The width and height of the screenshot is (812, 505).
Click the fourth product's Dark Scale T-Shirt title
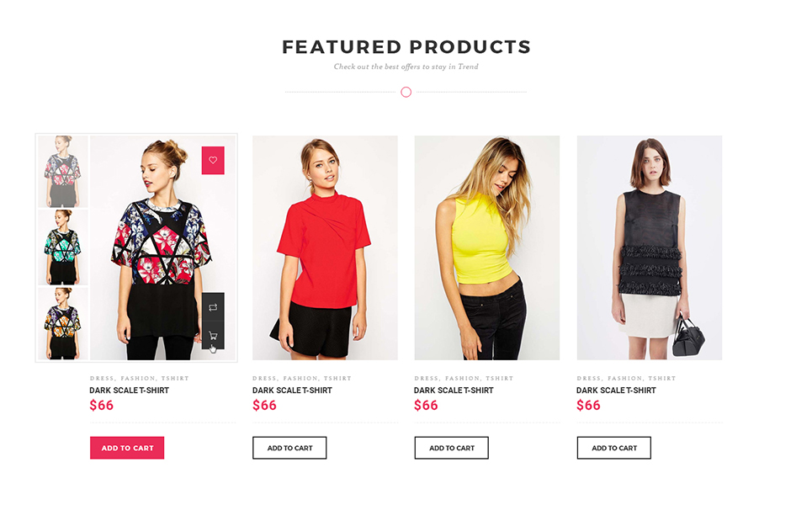tap(616, 391)
